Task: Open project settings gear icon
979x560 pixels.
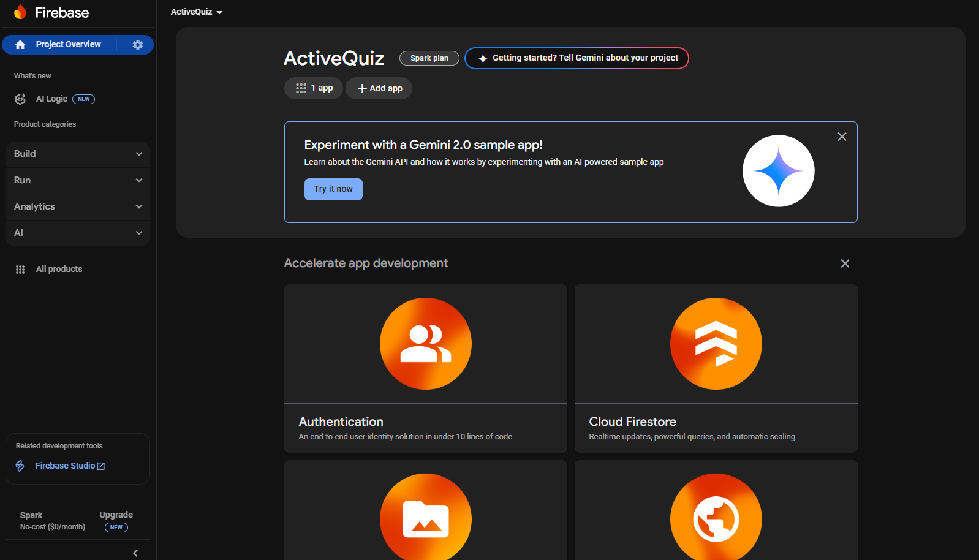Action: point(138,45)
